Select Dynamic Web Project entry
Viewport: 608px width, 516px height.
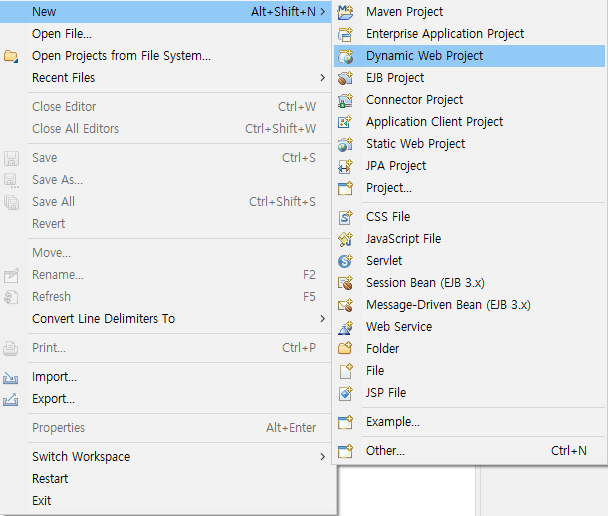469,56
